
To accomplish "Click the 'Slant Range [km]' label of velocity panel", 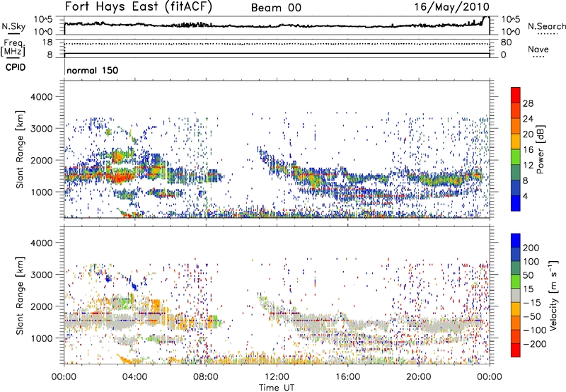I will (20, 295).
